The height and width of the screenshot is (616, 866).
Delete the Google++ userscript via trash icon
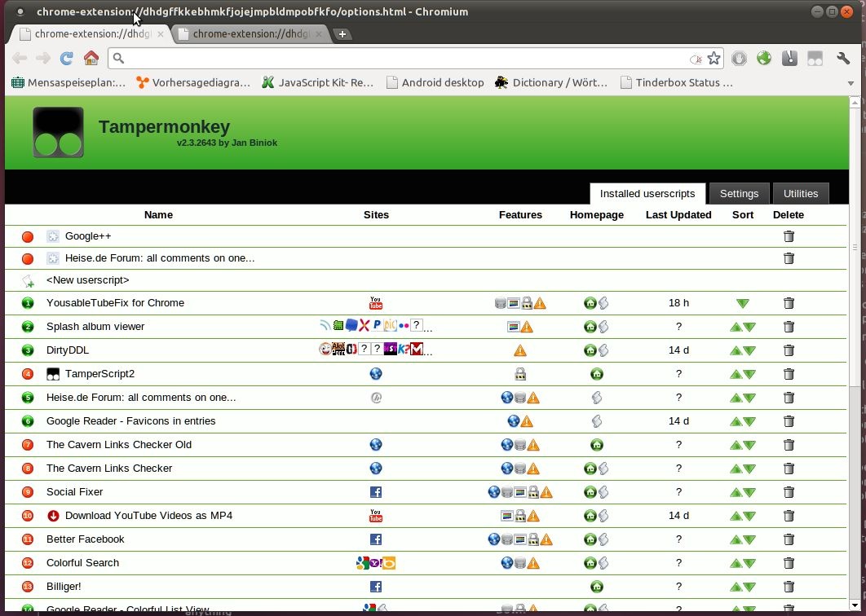789,236
